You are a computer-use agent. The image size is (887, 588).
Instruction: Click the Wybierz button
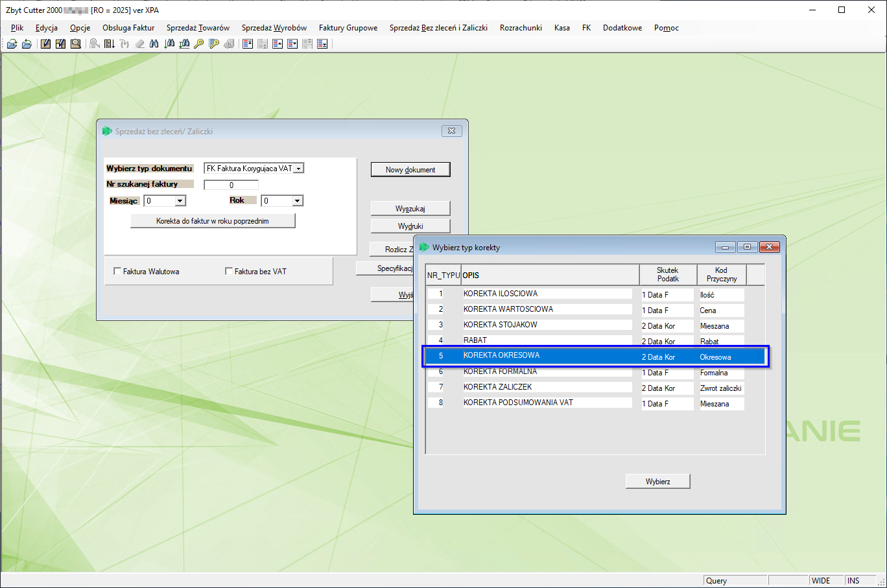657,481
